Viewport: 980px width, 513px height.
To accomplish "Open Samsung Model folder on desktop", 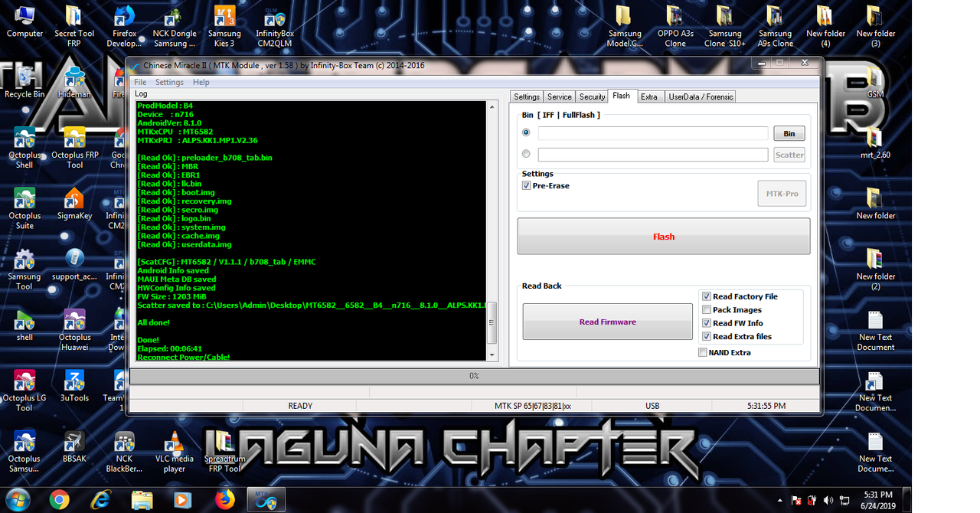I will [x=625, y=27].
